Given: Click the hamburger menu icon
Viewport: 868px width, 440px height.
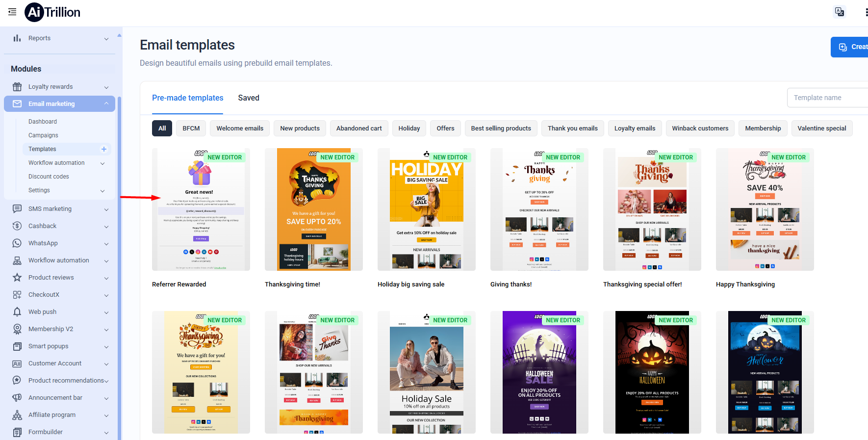Looking at the screenshot, I should click(x=12, y=12).
